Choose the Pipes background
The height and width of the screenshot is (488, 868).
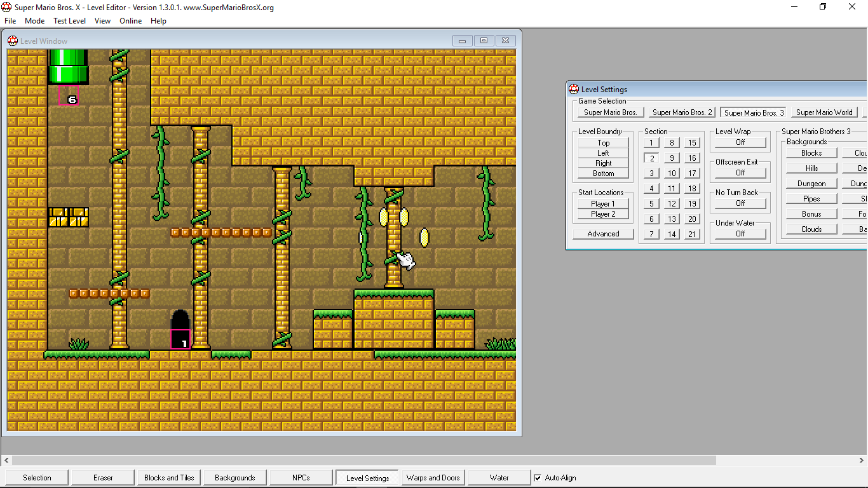[x=811, y=199]
